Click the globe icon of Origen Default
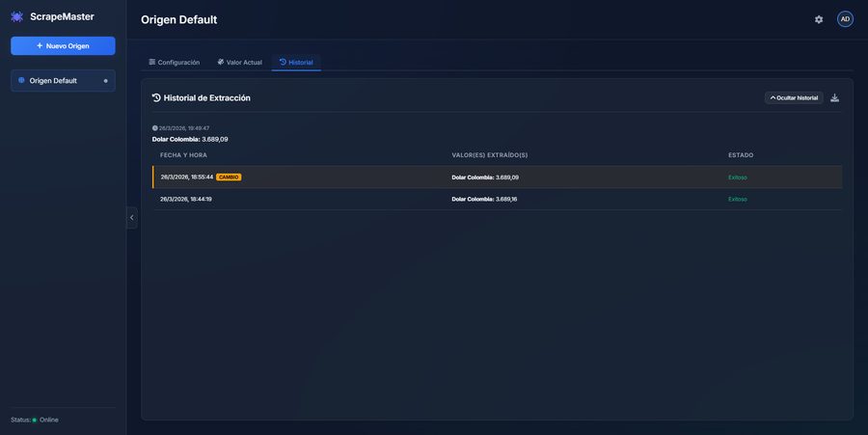This screenshot has width=868, height=435. pos(21,80)
